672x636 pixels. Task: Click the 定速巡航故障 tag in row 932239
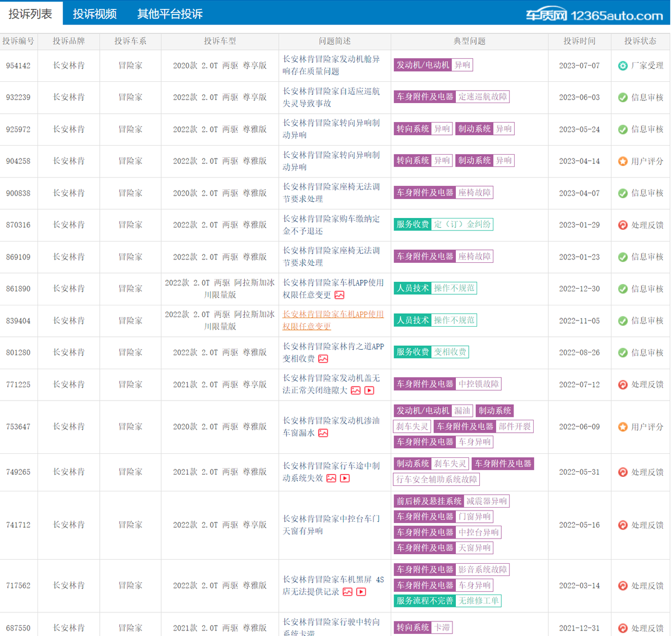482,97
